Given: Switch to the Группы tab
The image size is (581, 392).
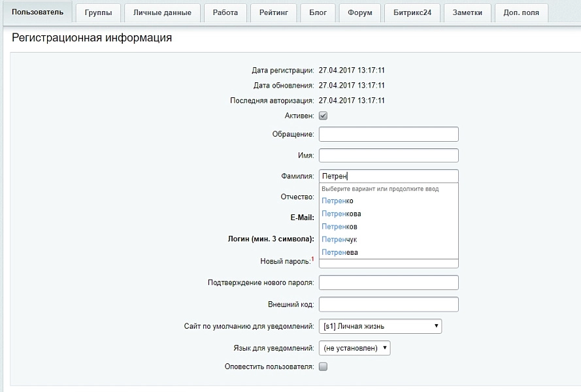Looking at the screenshot, I should [x=98, y=12].
